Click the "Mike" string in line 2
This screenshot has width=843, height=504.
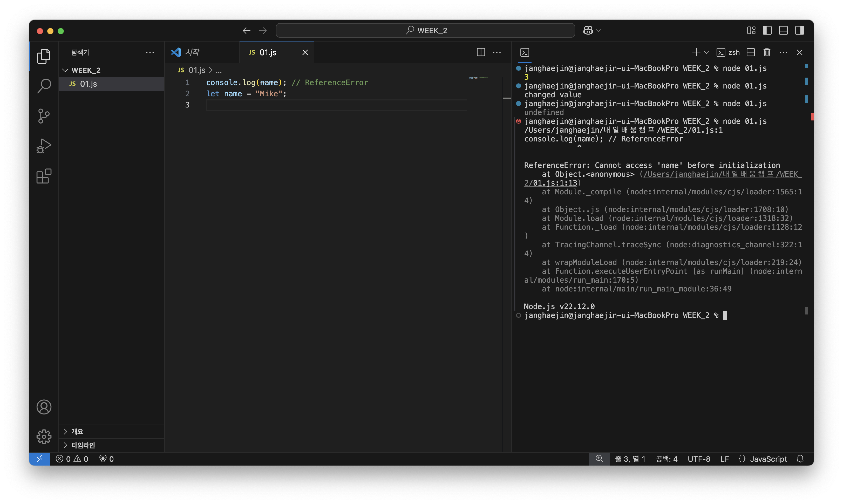pos(269,94)
